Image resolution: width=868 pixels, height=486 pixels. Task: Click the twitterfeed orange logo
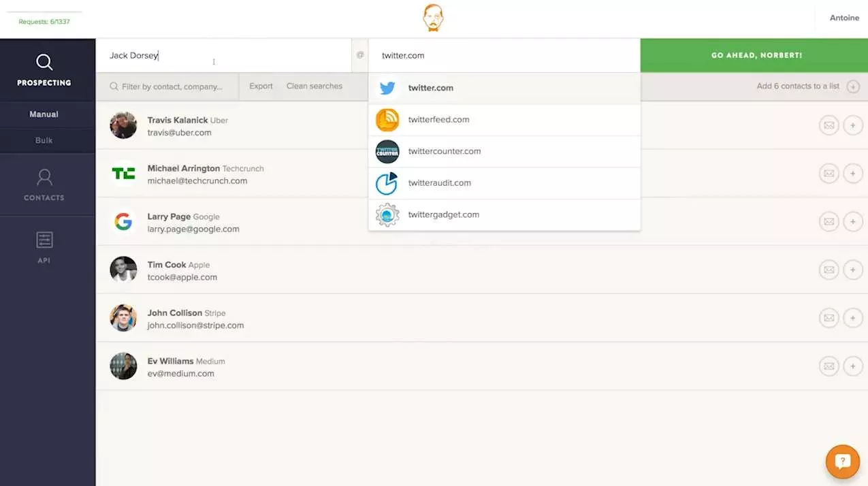coord(387,120)
